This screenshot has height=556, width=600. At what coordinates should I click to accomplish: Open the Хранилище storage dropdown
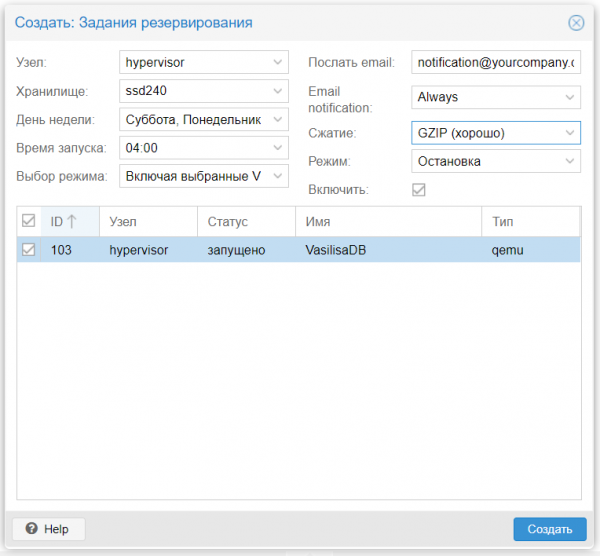click(x=278, y=91)
